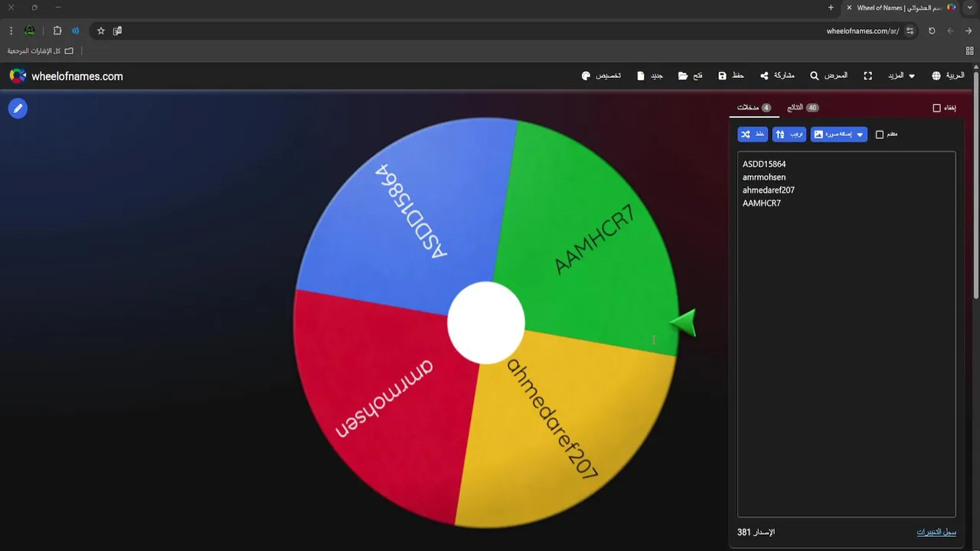Save the wheel with حفظ
This screenshot has height=551, width=980.
(x=731, y=76)
